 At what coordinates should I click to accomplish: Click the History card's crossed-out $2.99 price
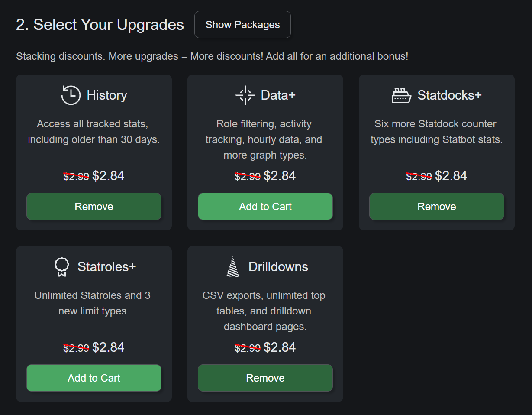(x=76, y=176)
